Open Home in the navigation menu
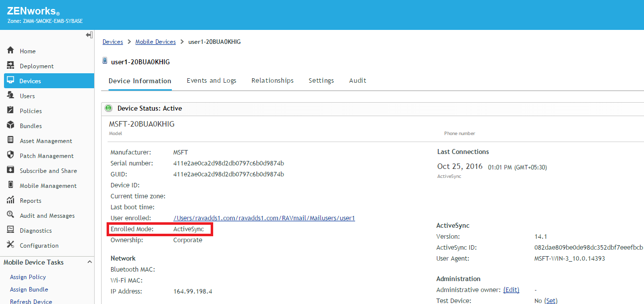This screenshot has width=644, height=304. click(28, 51)
